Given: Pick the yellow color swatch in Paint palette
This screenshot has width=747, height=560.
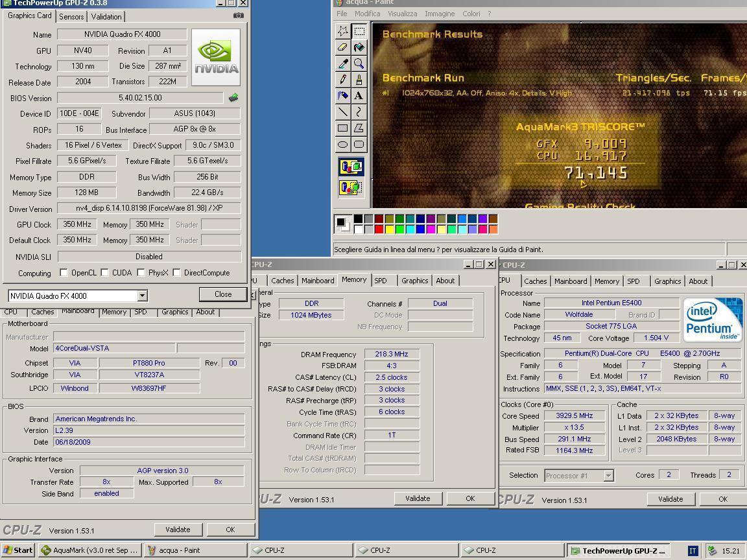Looking at the screenshot, I should tap(389, 229).
